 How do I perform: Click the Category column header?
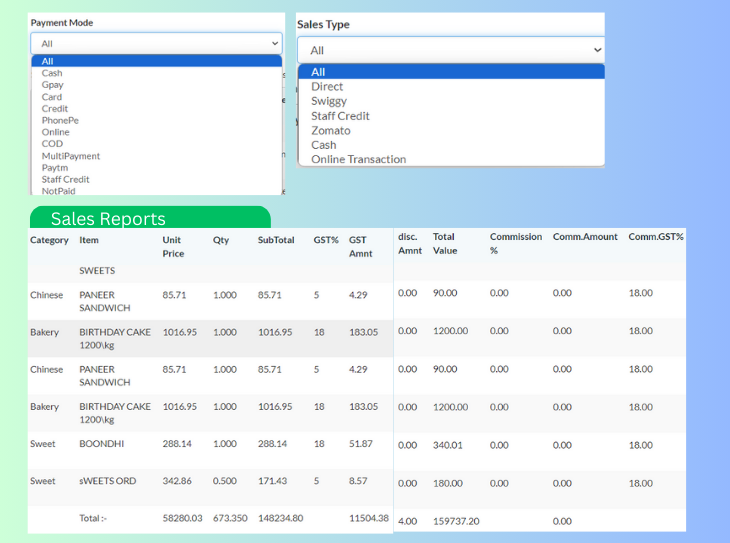(x=49, y=240)
